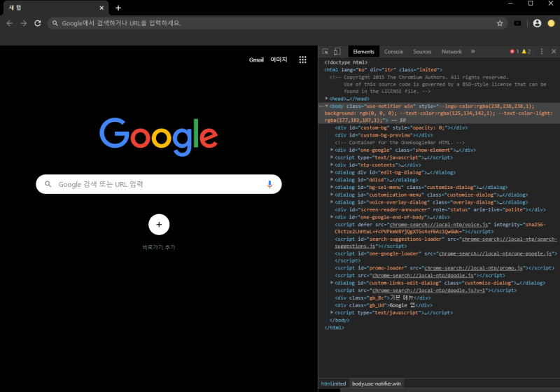Bookmark this page with the star icon
The image size is (560, 392).
500,23
